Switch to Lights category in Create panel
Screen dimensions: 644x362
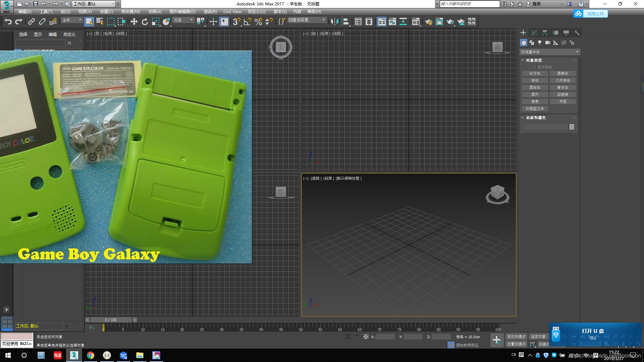540,43
